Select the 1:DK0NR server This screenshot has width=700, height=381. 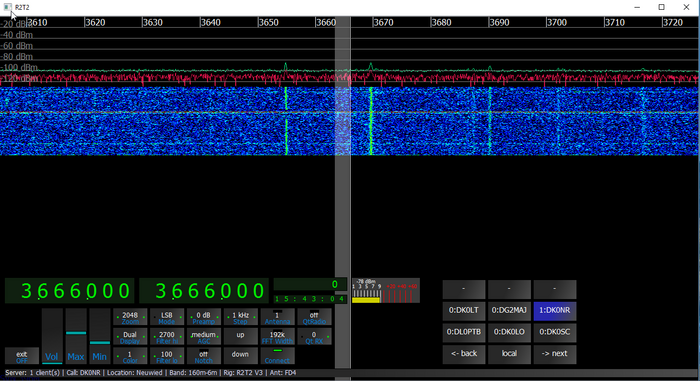[x=554, y=310]
